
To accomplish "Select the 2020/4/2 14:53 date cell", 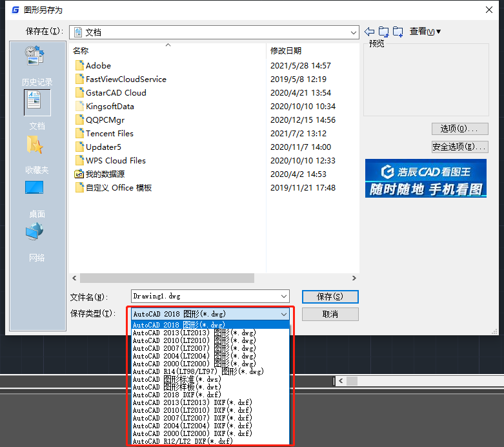I will (298, 174).
